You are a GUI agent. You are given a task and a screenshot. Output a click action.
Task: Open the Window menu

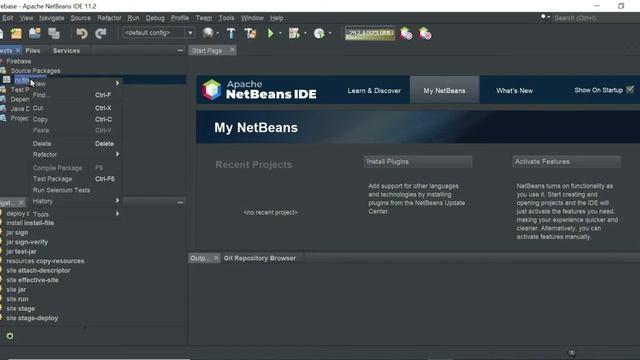252,18
